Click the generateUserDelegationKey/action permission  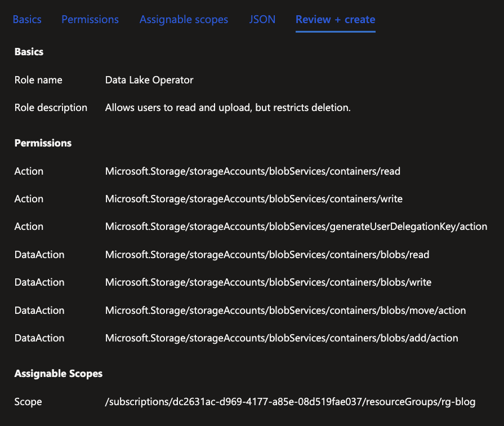pos(296,227)
